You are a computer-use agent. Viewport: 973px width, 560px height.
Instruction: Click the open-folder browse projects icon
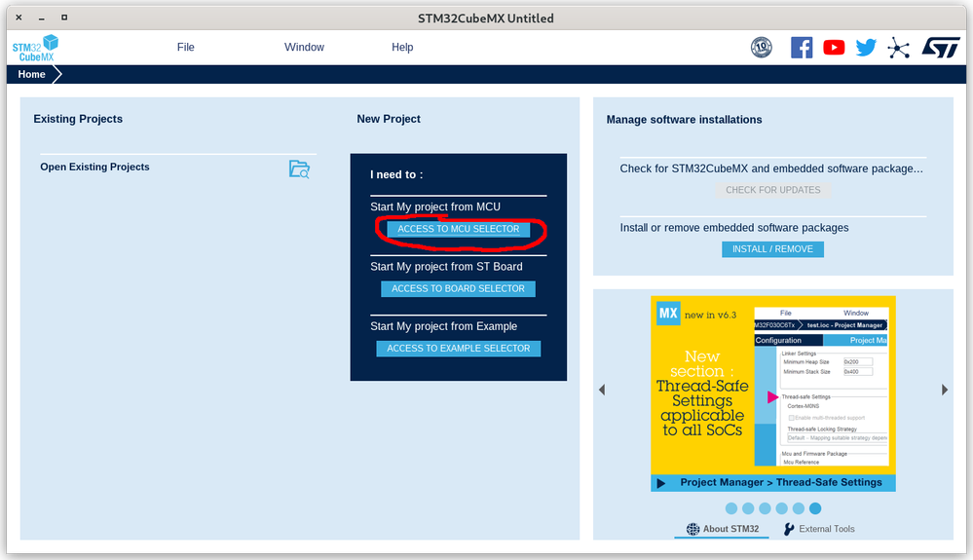[x=299, y=168]
